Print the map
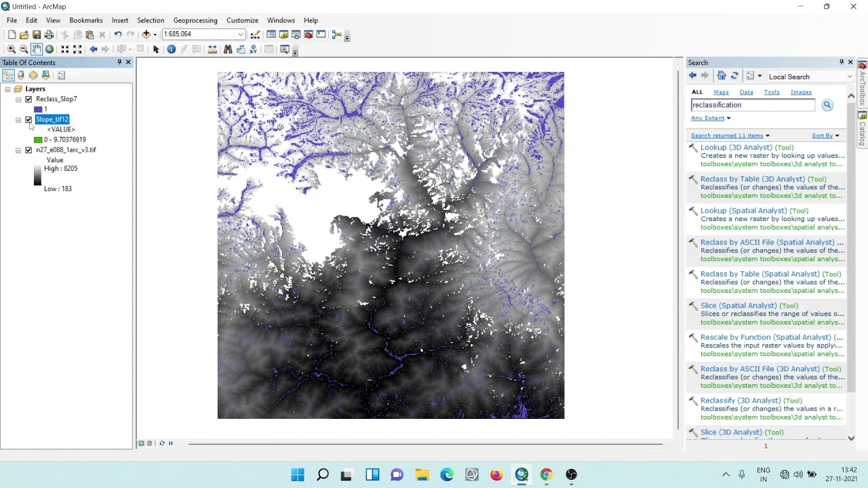The width and height of the screenshot is (868, 488). (x=49, y=35)
